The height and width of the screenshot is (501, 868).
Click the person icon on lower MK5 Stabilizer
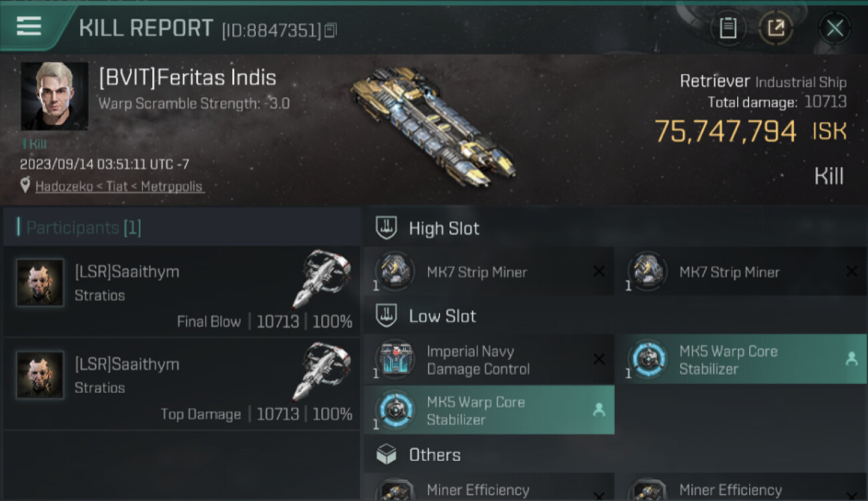click(599, 410)
